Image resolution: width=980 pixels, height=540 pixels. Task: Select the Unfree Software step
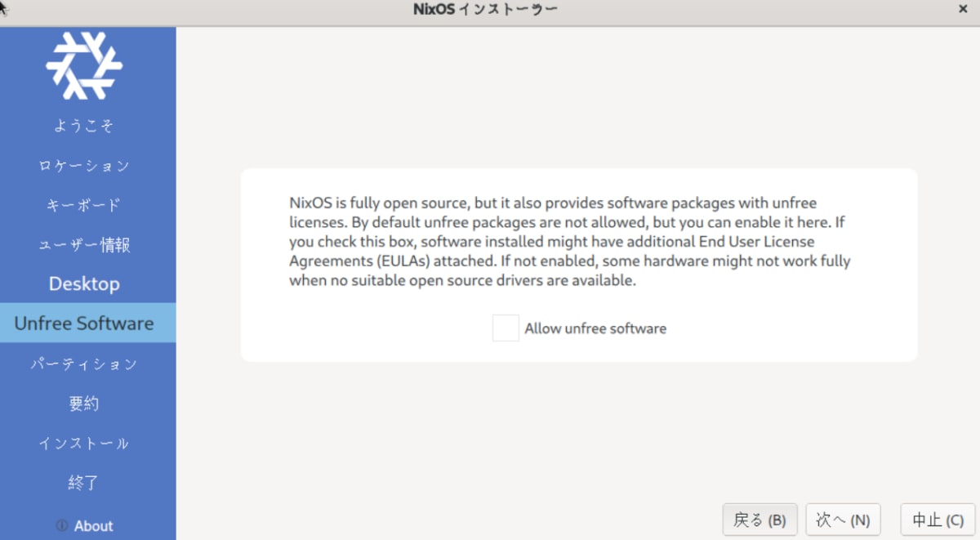(84, 323)
